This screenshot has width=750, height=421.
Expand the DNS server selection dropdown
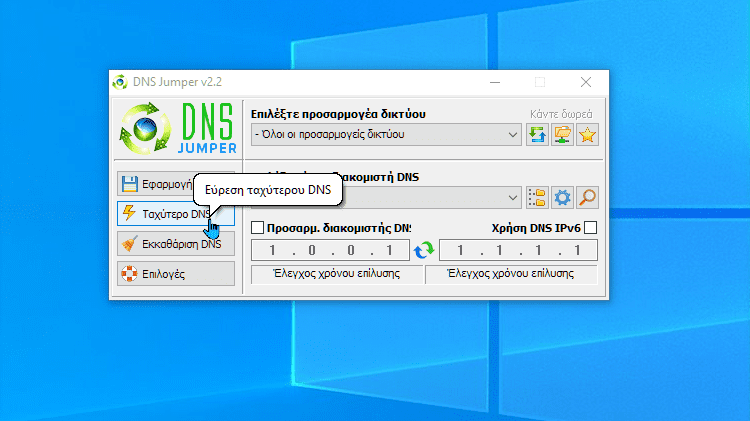click(x=513, y=197)
